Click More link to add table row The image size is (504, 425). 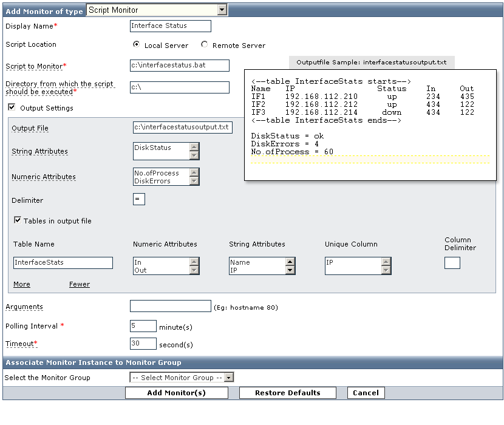(x=21, y=284)
